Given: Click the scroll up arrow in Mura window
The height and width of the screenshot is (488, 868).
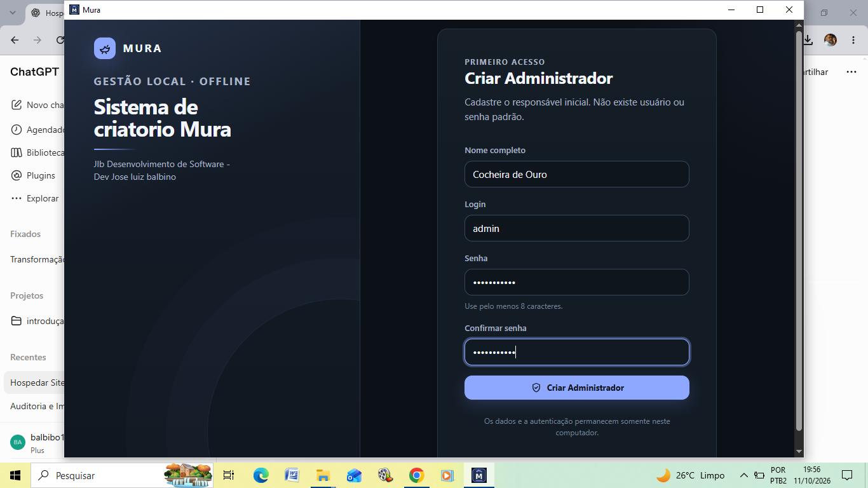Looking at the screenshot, I should 799,25.
